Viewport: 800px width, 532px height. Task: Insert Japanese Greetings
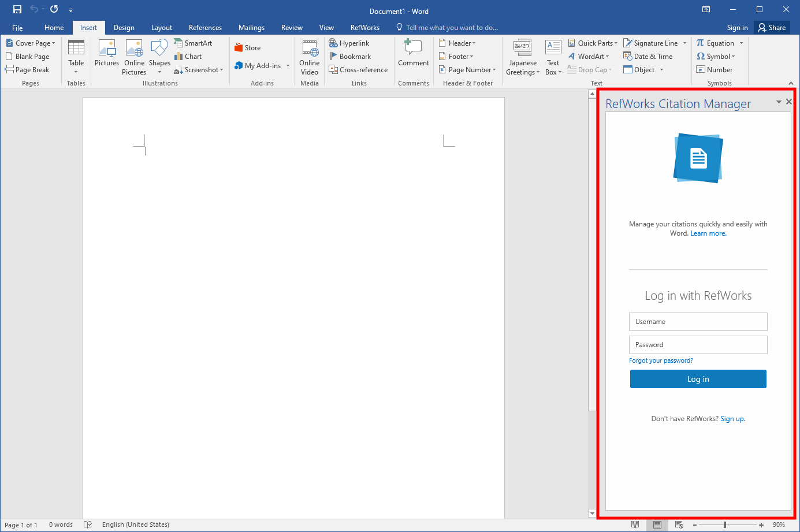[523, 57]
